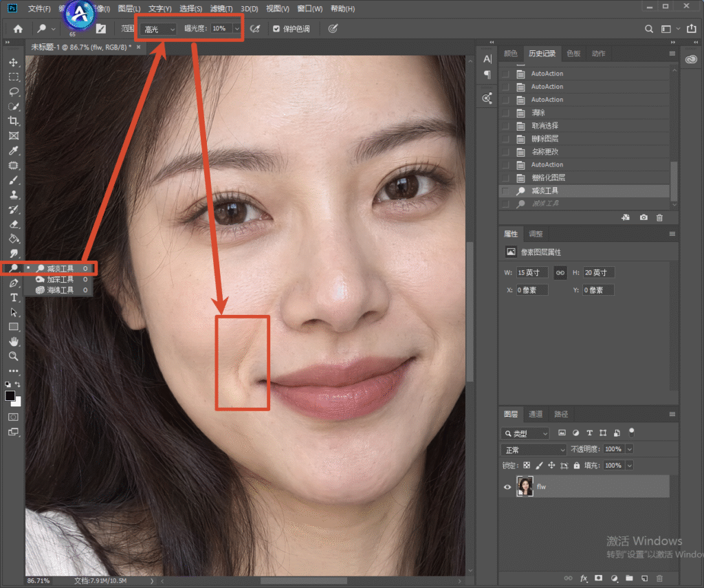Select 删除图层 history state
This screenshot has width=704, height=588.
pos(584,139)
